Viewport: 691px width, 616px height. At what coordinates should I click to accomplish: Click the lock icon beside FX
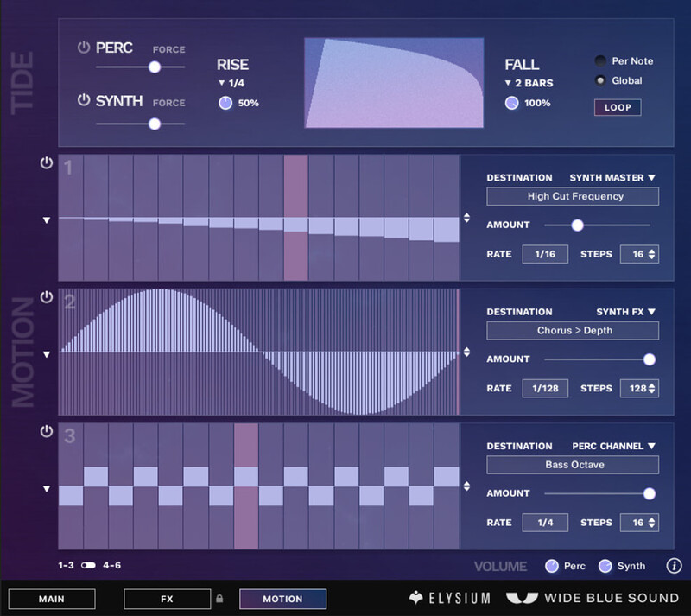219,598
